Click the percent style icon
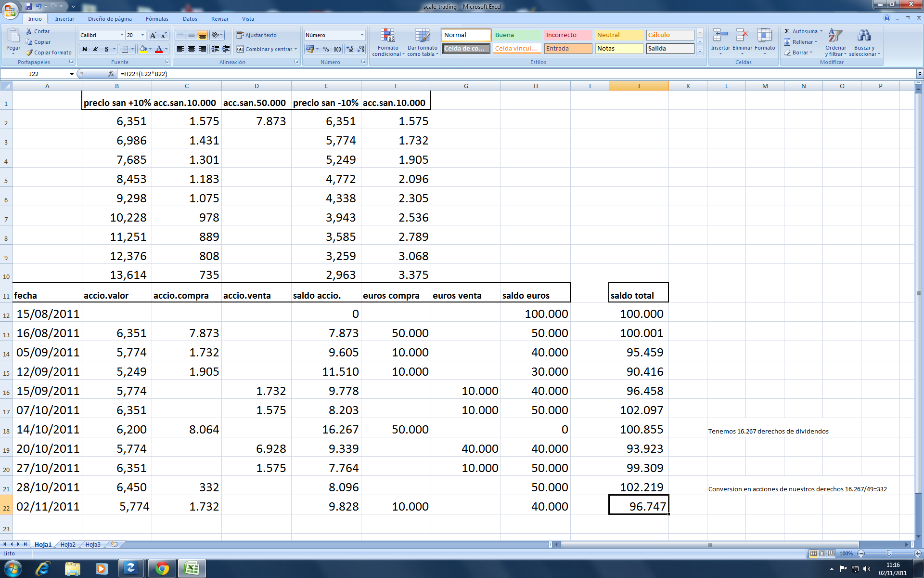 click(326, 49)
